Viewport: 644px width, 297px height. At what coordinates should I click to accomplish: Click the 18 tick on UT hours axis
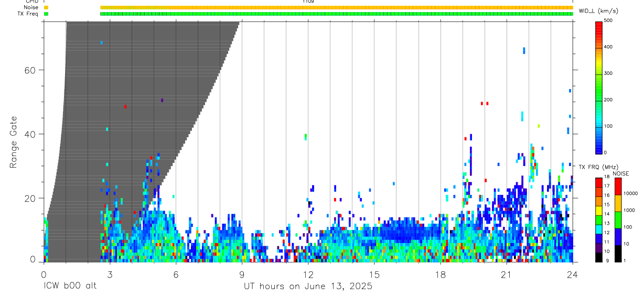440,274
